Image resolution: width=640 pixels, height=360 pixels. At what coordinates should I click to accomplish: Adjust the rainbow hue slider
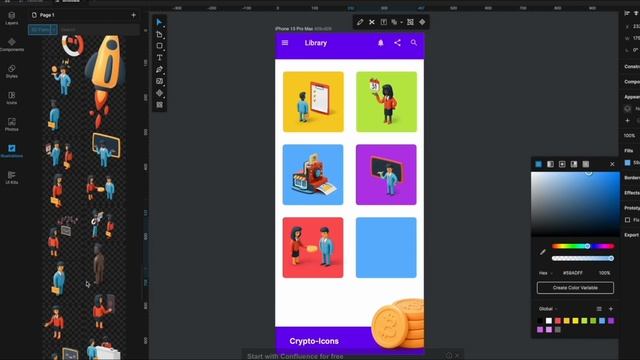(583, 246)
